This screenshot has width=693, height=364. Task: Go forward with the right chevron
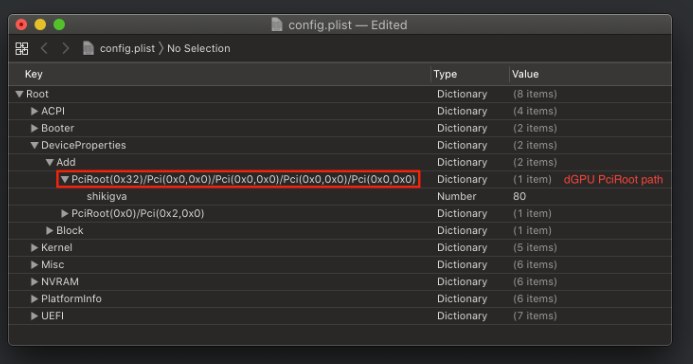(65, 48)
